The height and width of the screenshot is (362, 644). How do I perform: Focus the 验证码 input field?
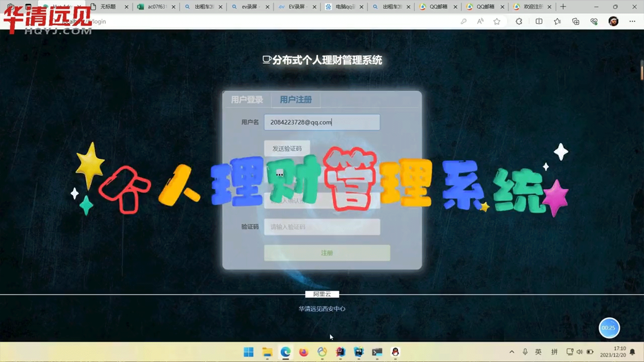click(322, 227)
